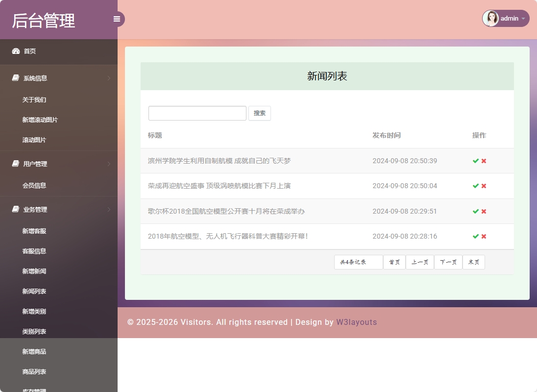The width and height of the screenshot is (537, 392).
Task: Click inside the search input field
Action: coord(197,113)
